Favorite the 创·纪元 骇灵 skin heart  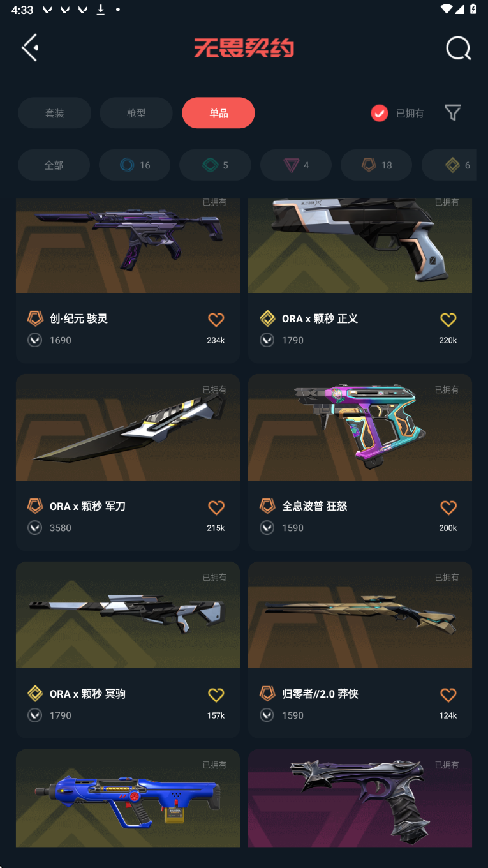(x=216, y=320)
